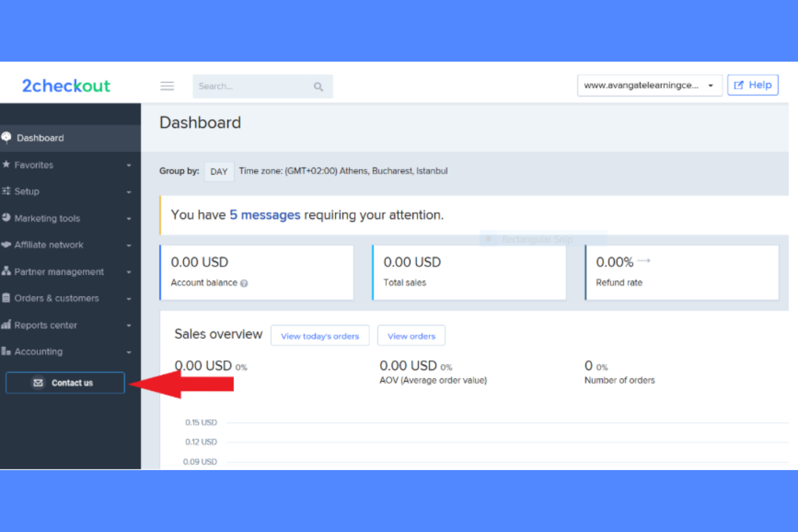Select the Accounting icon in the sidebar
798x532 pixels.
(x=7, y=351)
